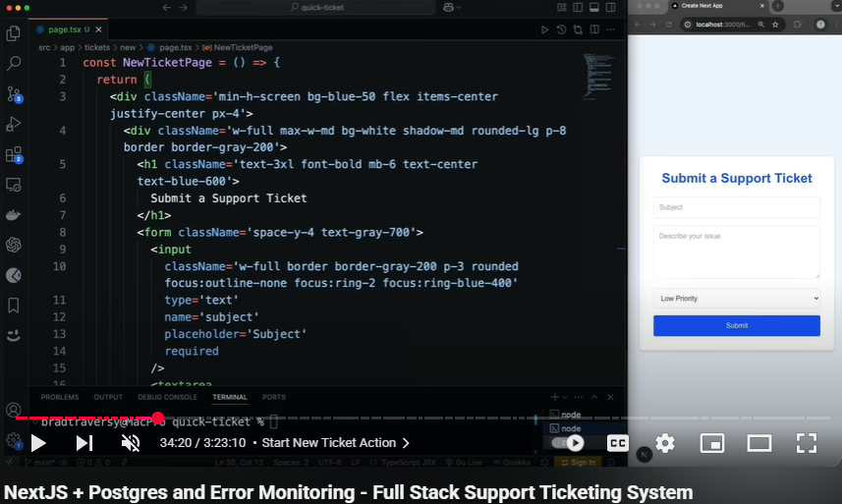Skip to the next video
The width and height of the screenshot is (842, 504).
click(x=84, y=443)
